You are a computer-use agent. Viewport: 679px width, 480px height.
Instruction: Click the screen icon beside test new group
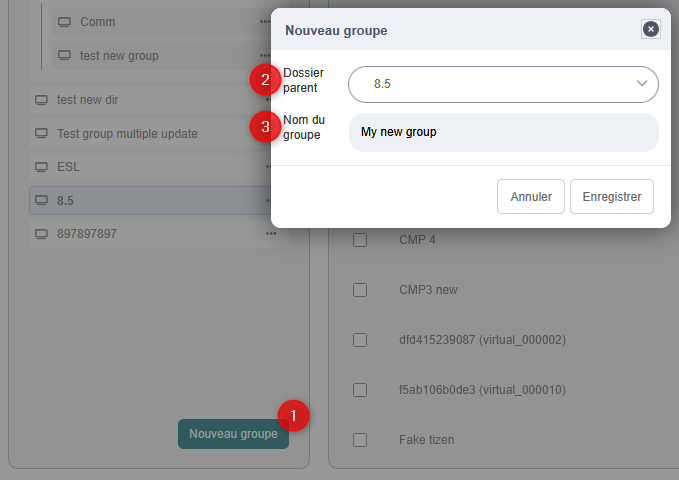[x=64, y=56]
